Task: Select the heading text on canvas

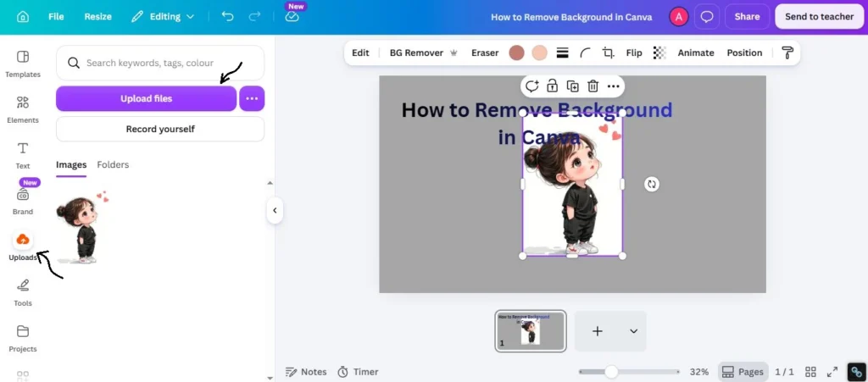Action: tap(537, 124)
